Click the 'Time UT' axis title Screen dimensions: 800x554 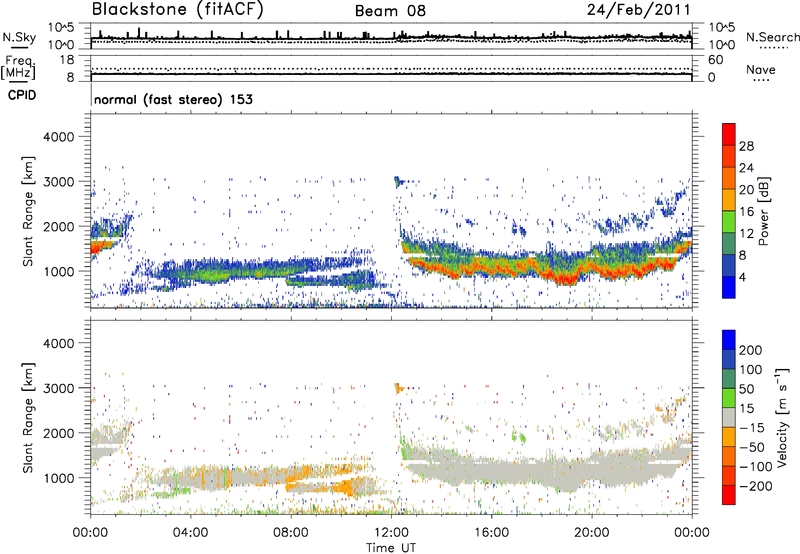tap(391, 548)
